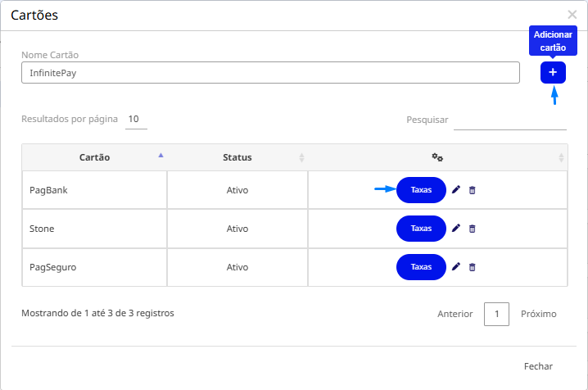Delete the PagBank card with trash icon
Screen dimensions: 588x390
coord(472,190)
